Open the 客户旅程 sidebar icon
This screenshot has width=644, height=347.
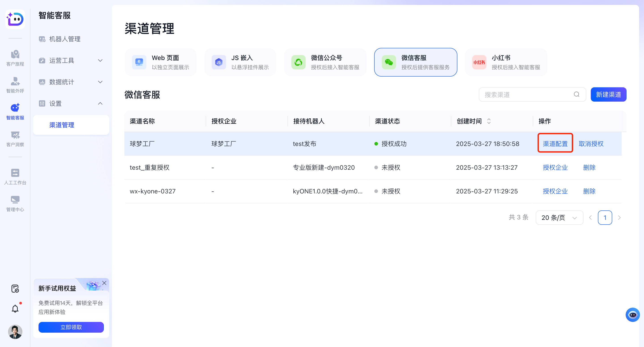[x=15, y=58]
